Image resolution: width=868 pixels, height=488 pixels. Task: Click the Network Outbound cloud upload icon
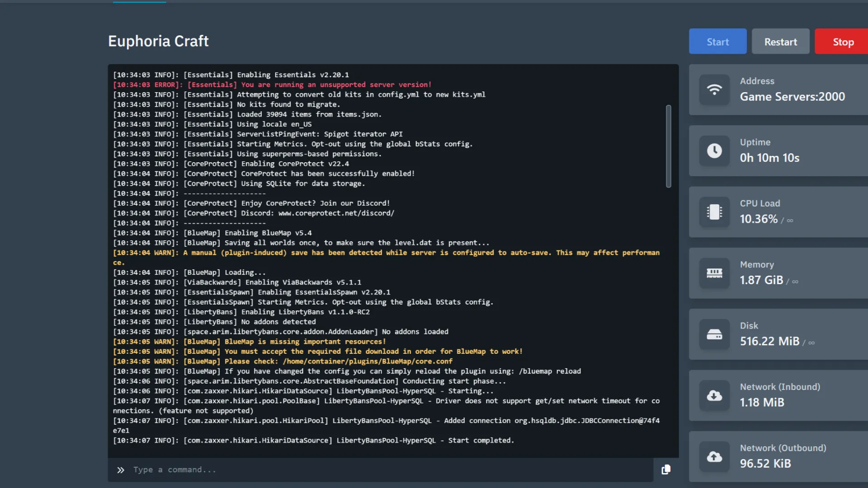(714, 457)
